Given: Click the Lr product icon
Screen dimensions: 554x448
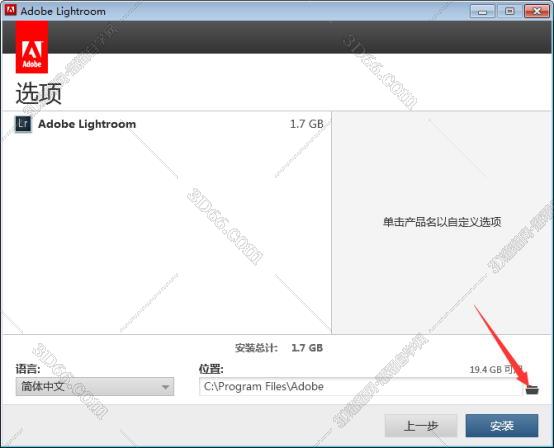Looking at the screenshot, I should tap(23, 124).
